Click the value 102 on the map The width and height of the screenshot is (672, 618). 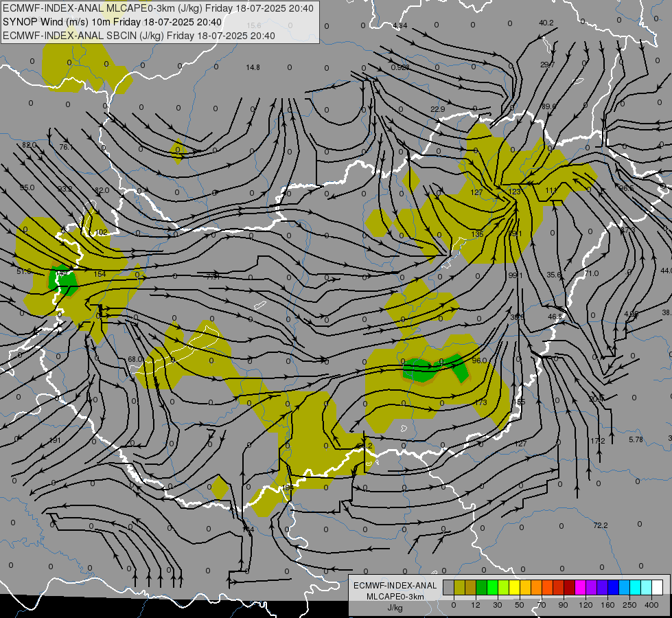tap(101, 233)
